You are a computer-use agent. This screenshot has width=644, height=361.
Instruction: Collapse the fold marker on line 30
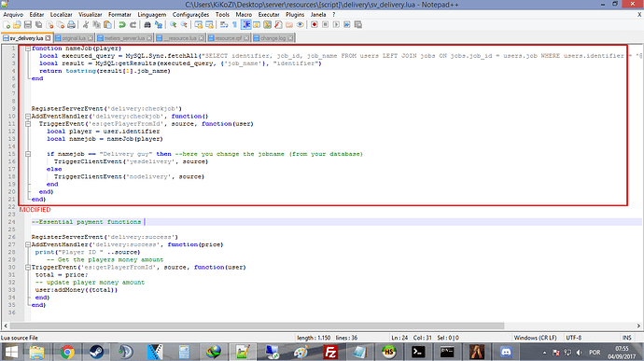click(27, 267)
